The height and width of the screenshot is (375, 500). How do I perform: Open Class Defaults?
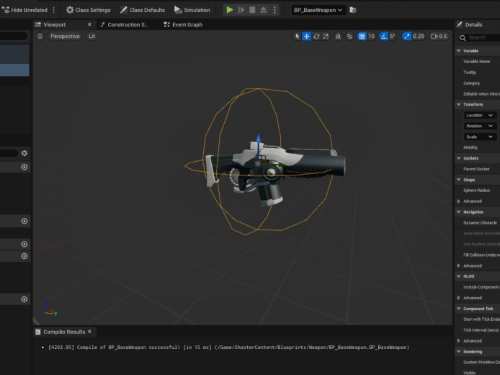click(x=142, y=10)
